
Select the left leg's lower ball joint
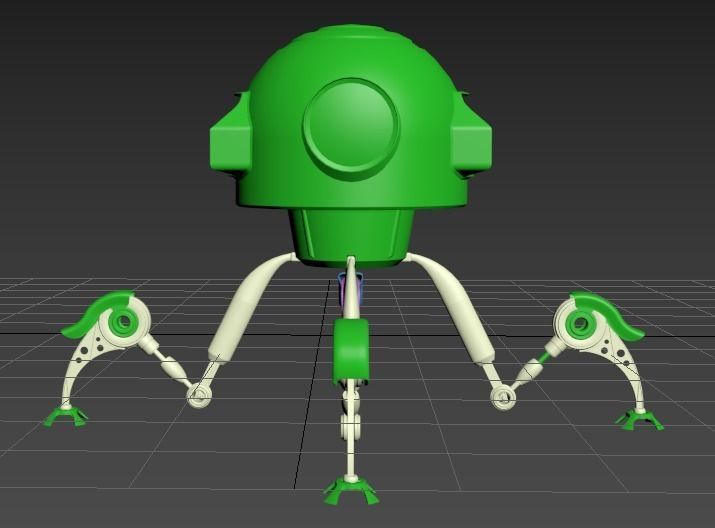tap(198, 395)
